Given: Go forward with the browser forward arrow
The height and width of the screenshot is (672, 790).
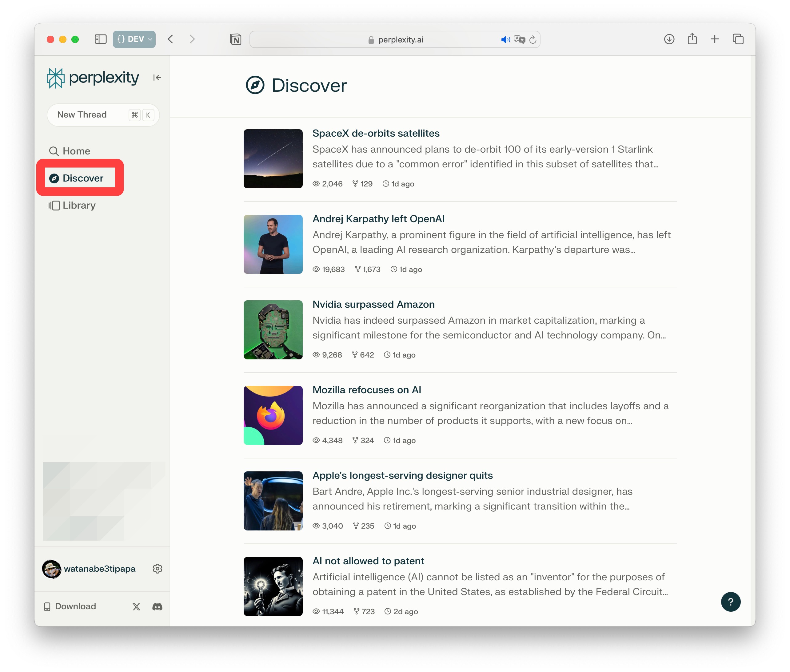Looking at the screenshot, I should tap(192, 39).
